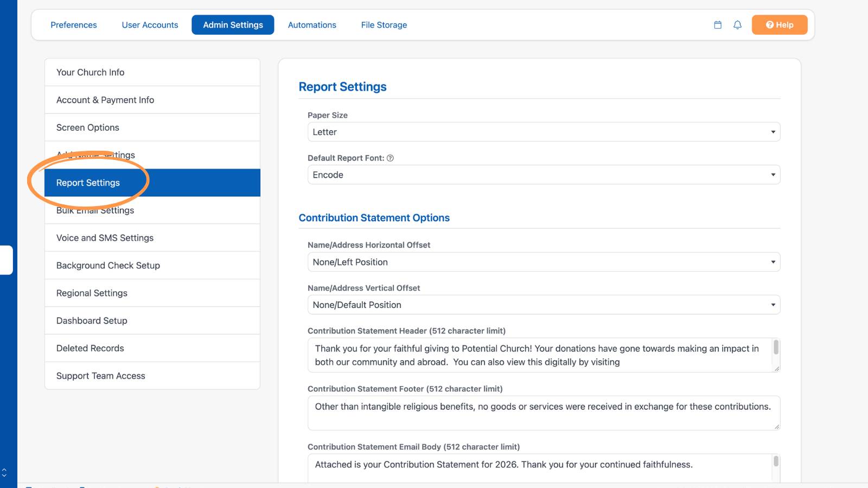
Task: Open Screen Options in sidebar
Action: pos(152,127)
